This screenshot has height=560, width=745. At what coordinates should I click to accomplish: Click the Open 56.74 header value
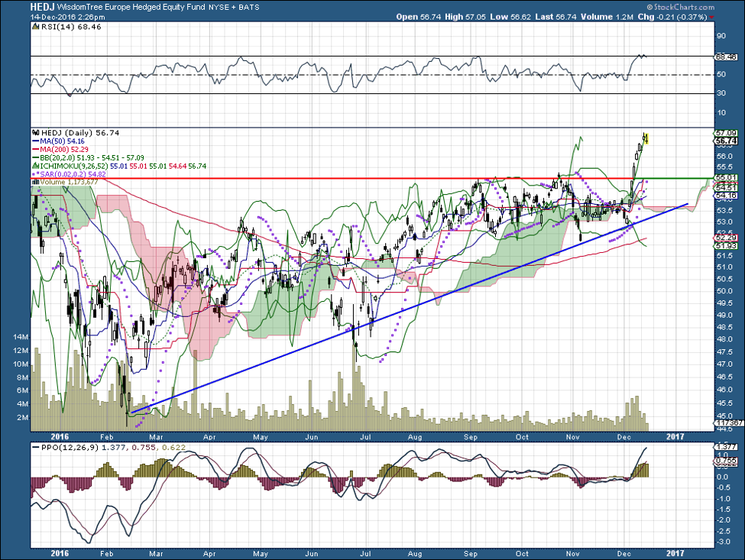(419, 17)
